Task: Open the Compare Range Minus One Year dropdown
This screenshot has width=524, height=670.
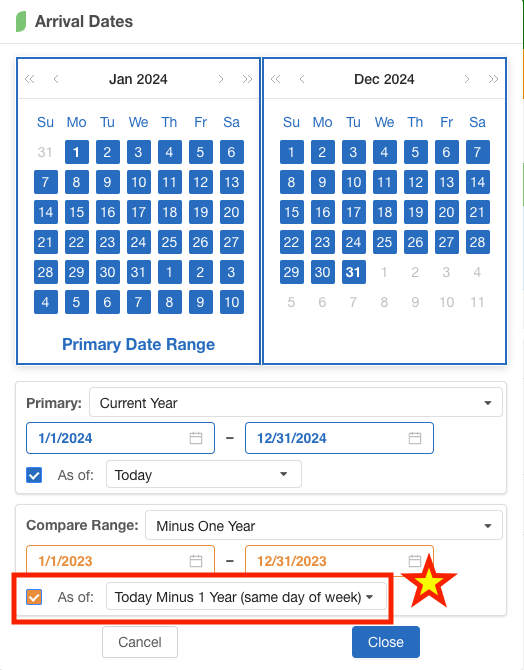Action: [x=324, y=525]
